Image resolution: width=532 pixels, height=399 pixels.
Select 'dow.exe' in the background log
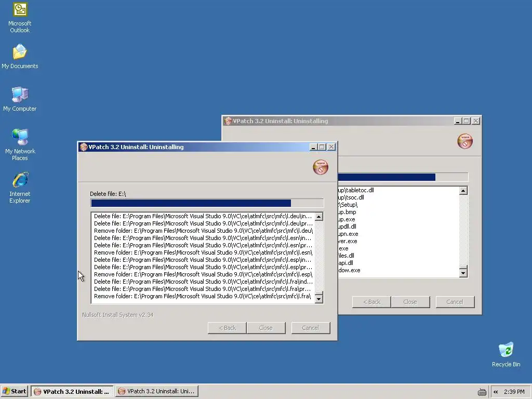(x=349, y=270)
